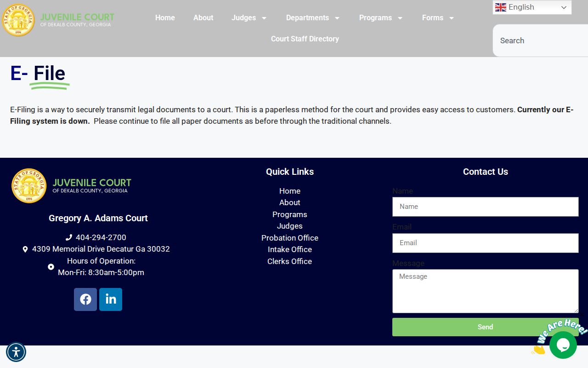The width and height of the screenshot is (588, 368).
Task: Open the court's Facebook page icon
Action: pyautogui.click(x=85, y=299)
